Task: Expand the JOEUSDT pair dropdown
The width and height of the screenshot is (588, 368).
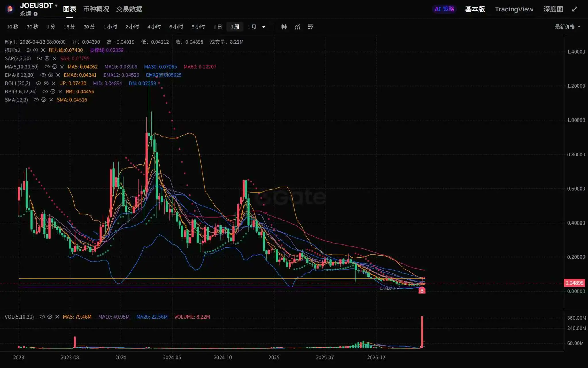Action: coord(56,5)
